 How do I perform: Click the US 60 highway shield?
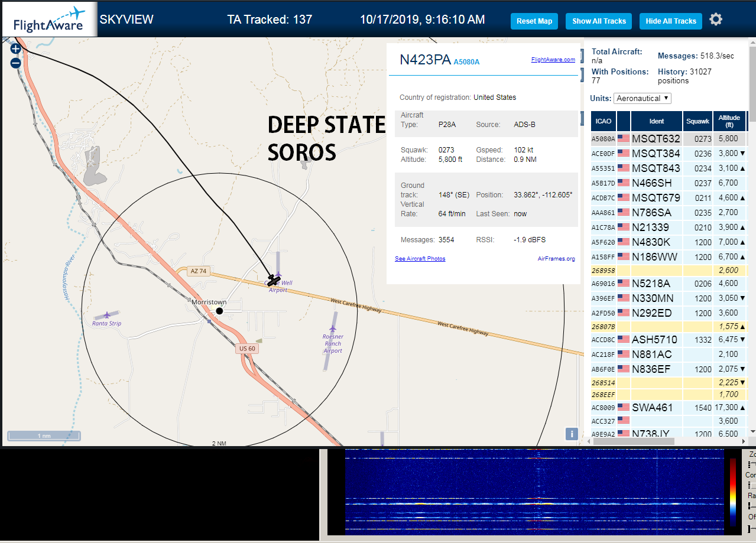click(x=248, y=349)
